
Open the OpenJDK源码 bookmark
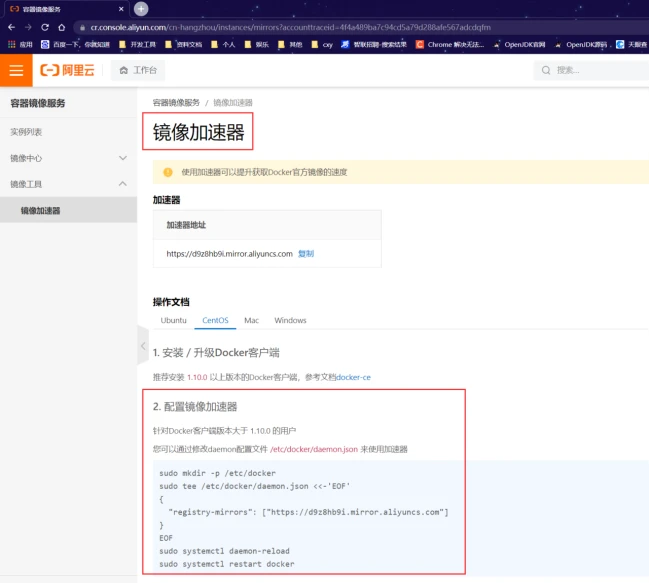click(x=581, y=44)
